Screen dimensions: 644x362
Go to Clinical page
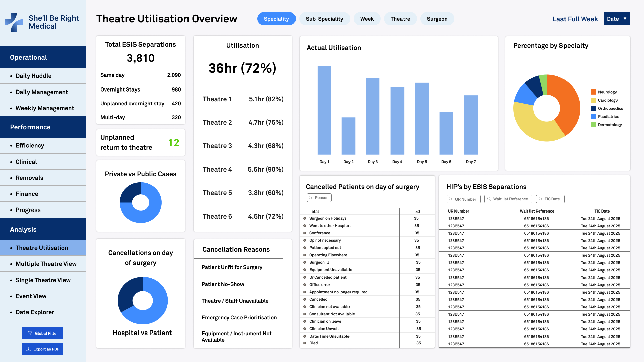coord(43,162)
